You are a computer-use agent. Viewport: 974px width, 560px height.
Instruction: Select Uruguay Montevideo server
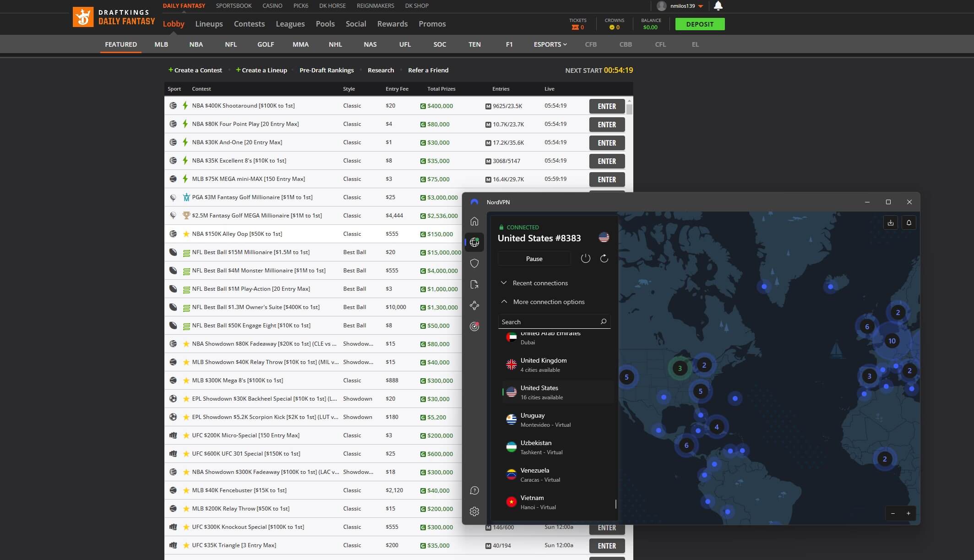(557, 420)
